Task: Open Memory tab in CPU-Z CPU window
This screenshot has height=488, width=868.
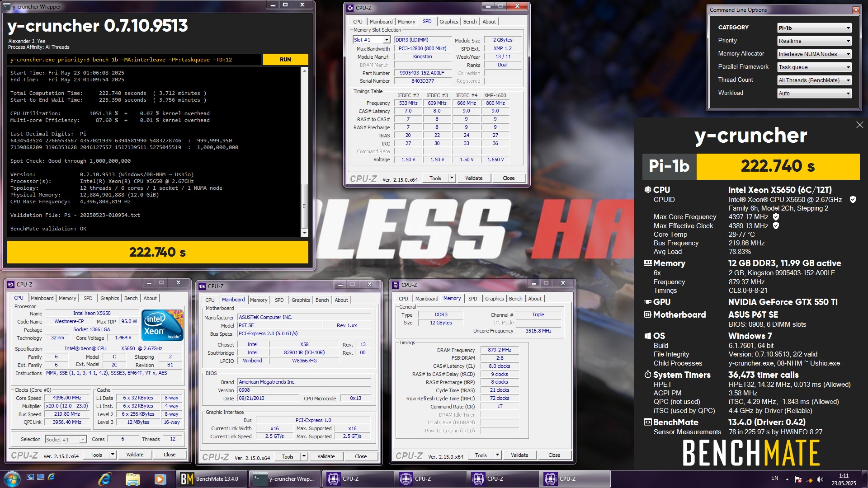Action: (x=67, y=298)
